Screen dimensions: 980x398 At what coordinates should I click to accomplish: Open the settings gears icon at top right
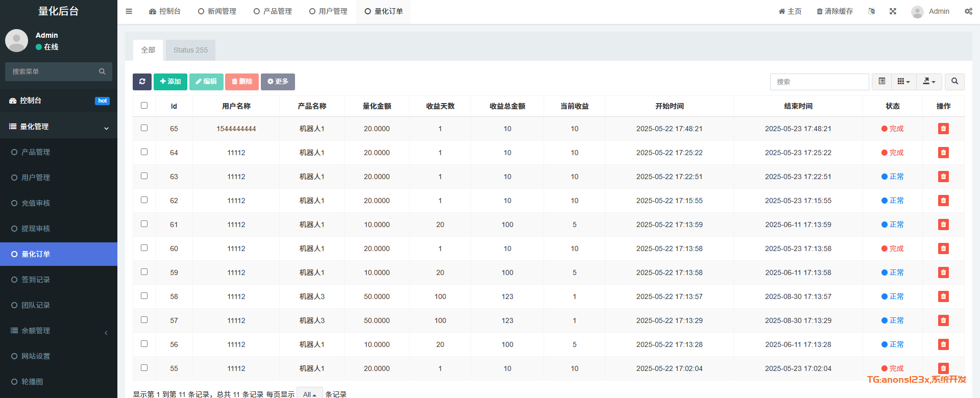point(968,11)
